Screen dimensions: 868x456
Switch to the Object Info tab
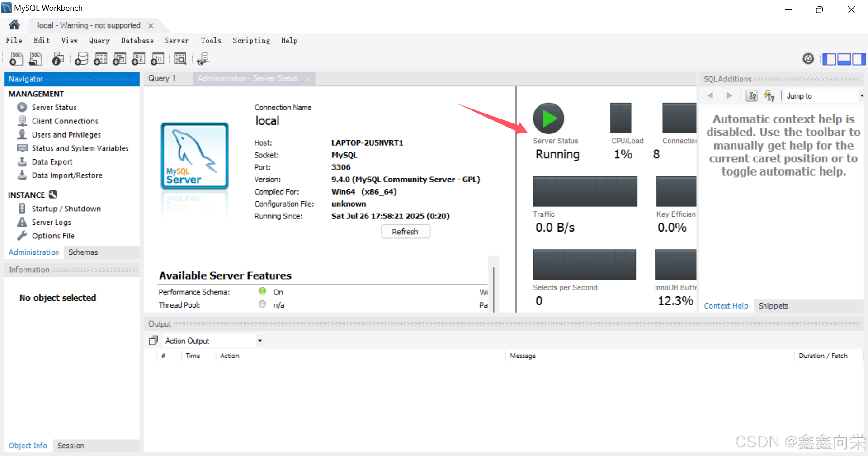[x=28, y=446]
